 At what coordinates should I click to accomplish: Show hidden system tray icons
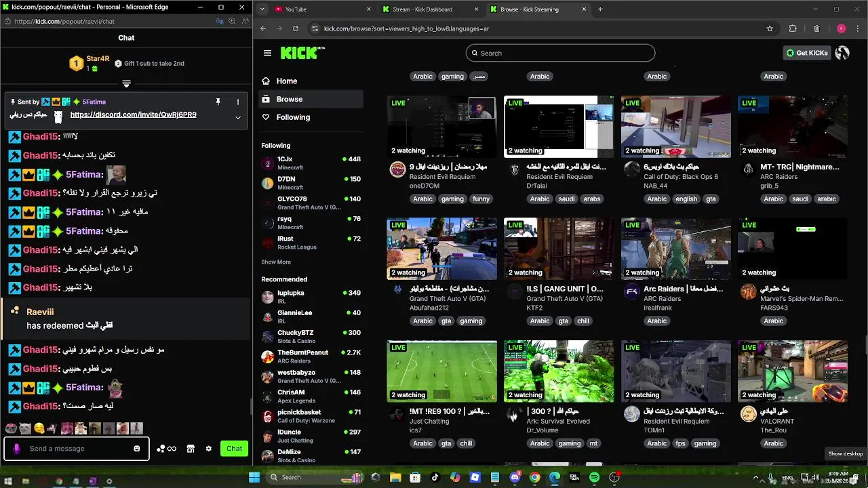[755, 478]
